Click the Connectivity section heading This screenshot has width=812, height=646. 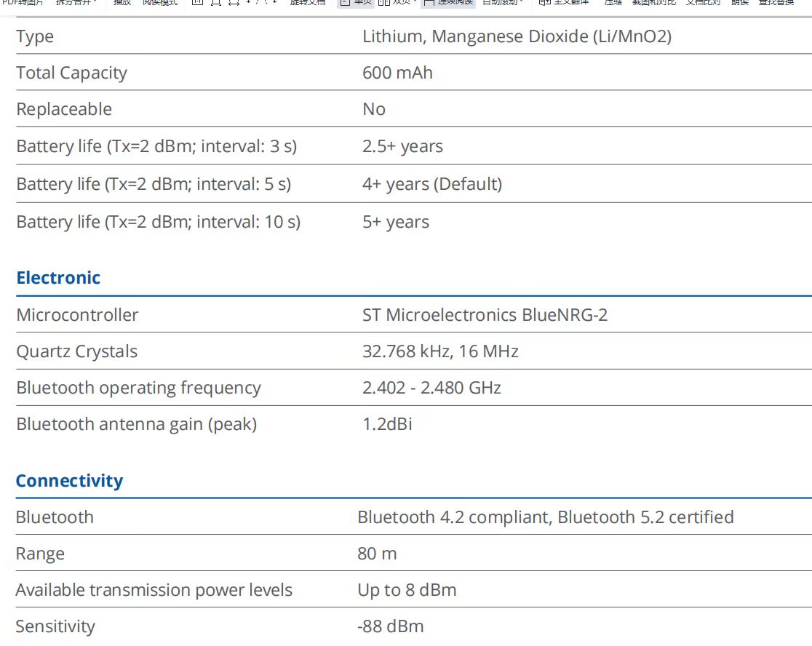[x=69, y=481]
